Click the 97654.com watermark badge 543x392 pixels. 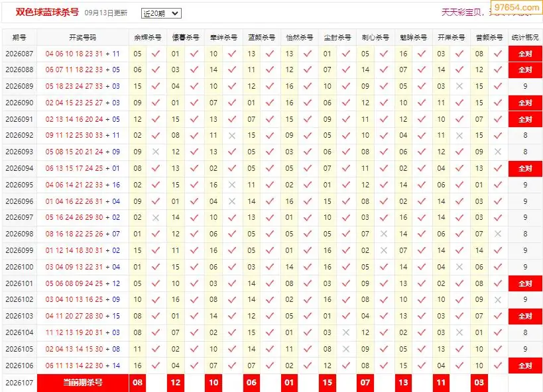click(516, 7)
